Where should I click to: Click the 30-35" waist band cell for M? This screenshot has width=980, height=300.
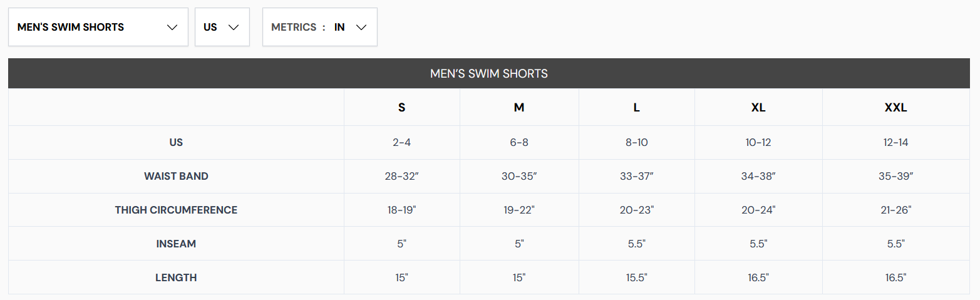519,176
